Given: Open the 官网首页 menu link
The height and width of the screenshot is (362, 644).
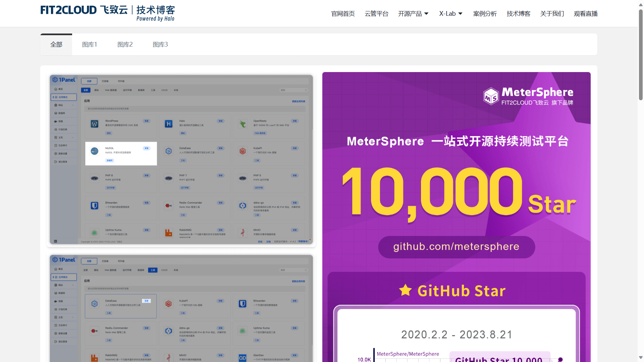Looking at the screenshot, I should tap(343, 14).
